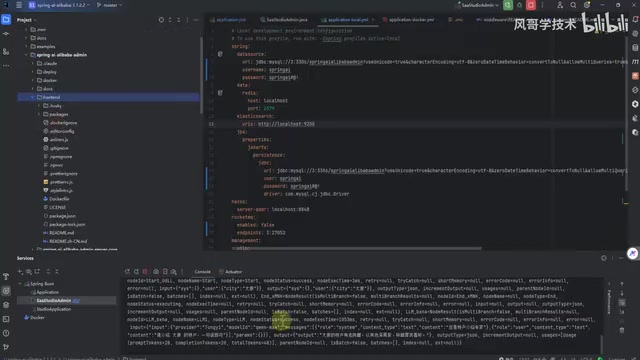Viewport: 640px width, 360px height.
Task: Select the Console tab
Action: point(202,271)
